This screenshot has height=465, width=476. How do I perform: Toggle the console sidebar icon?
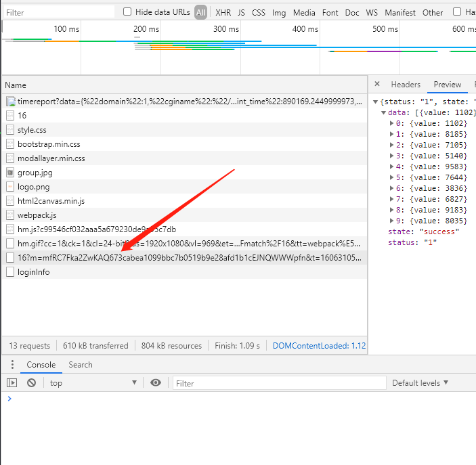pos(12,382)
